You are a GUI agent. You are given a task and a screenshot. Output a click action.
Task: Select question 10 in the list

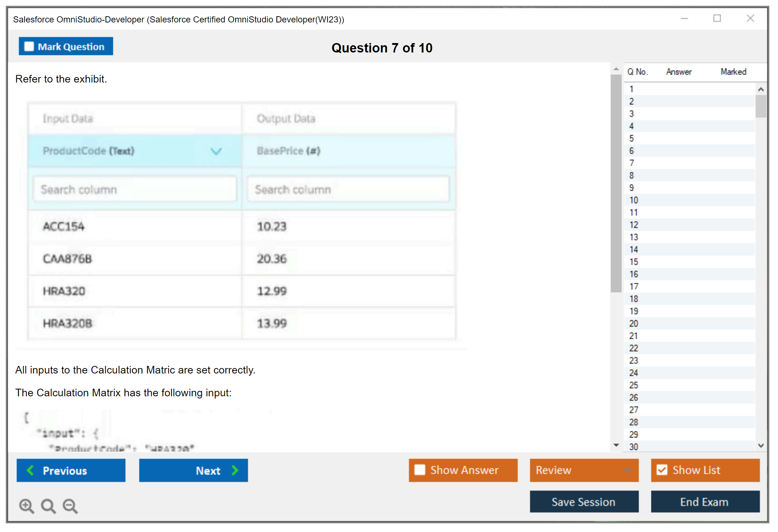pos(634,200)
